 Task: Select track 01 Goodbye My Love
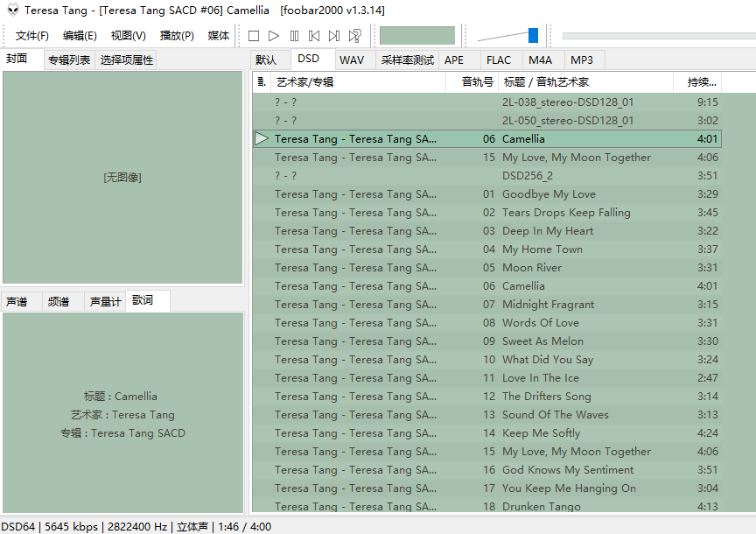pyautogui.click(x=487, y=194)
